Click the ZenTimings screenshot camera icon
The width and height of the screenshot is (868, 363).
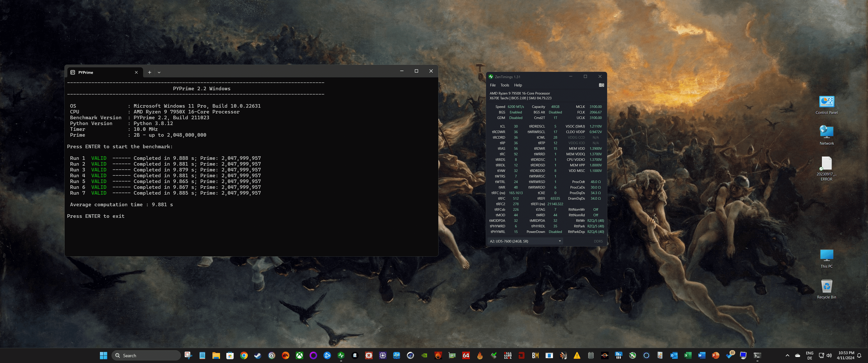[601, 85]
